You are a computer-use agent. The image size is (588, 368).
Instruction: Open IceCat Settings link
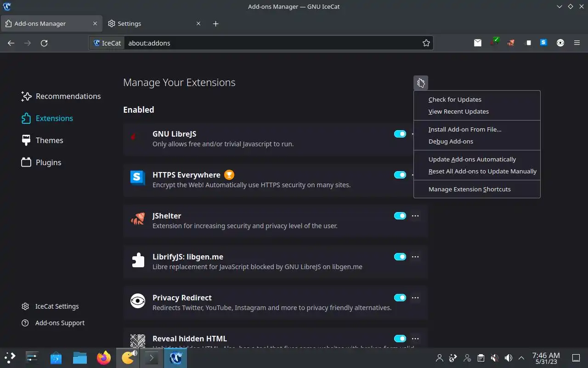[x=50, y=306]
